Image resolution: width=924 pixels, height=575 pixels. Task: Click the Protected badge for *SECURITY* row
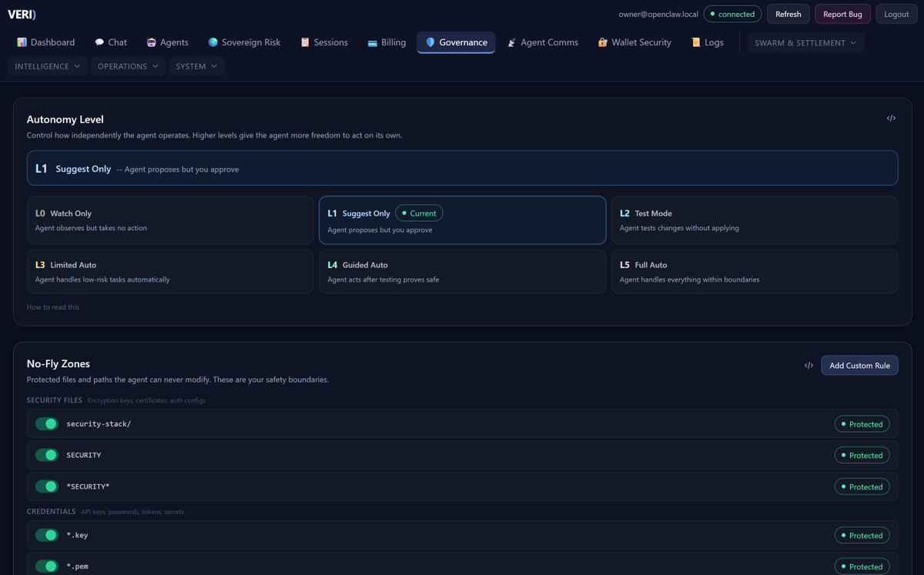click(x=862, y=486)
